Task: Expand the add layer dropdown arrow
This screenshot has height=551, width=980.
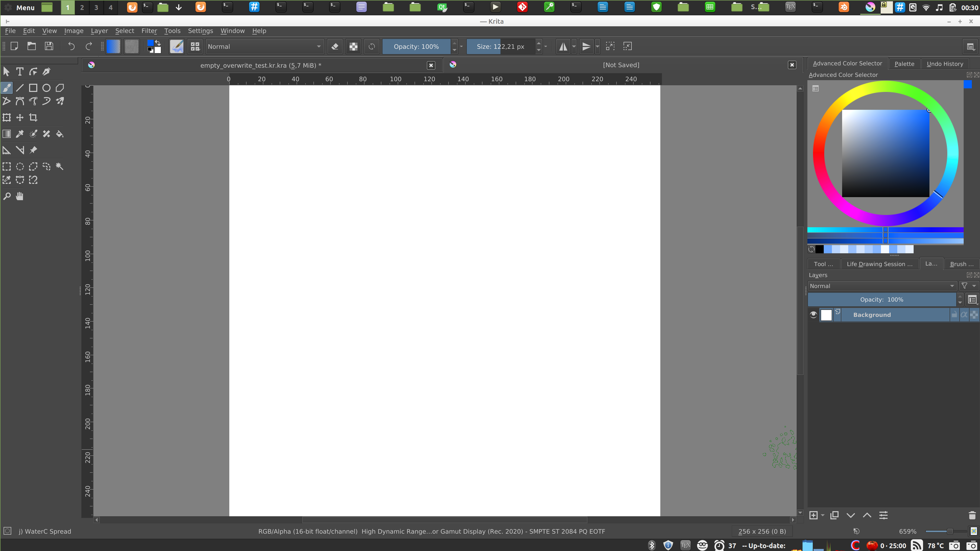Action: click(822, 515)
